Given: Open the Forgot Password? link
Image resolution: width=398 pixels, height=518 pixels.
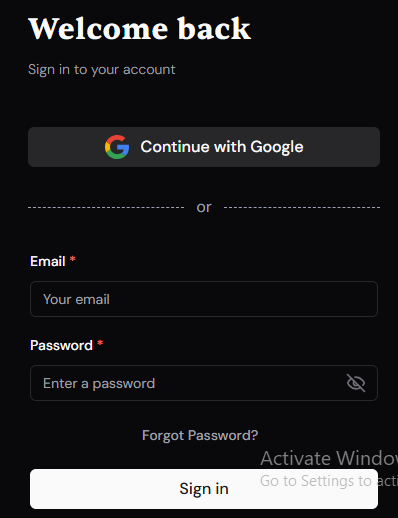Looking at the screenshot, I should [200, 435].
